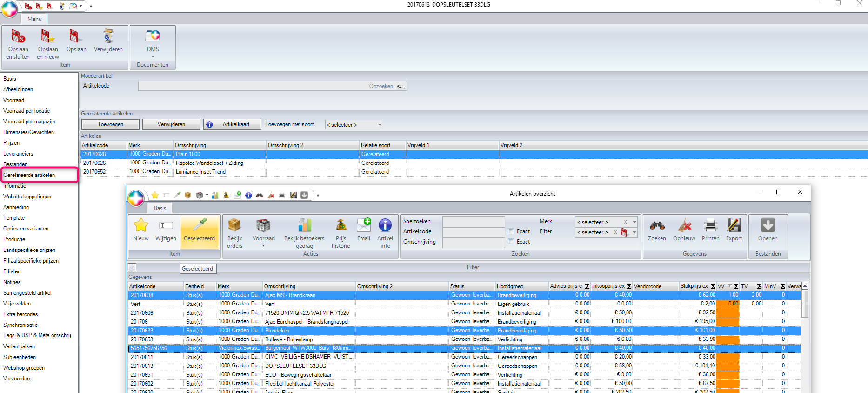The image size is (868, 393).
Task: Open the Toevoegen met soort dropdown
Action: tap(354, 125)
